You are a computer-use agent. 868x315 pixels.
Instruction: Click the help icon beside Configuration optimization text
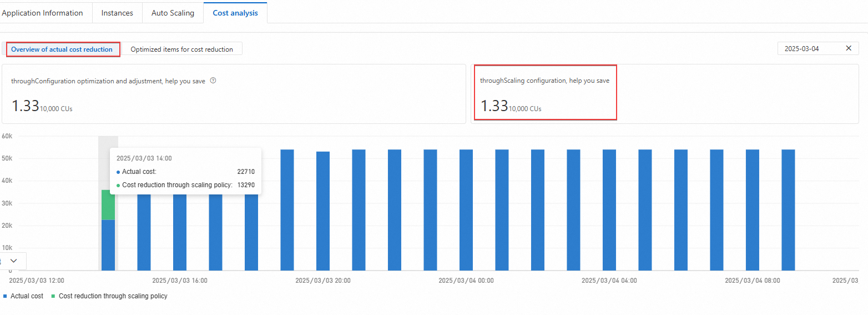(213, 81)
